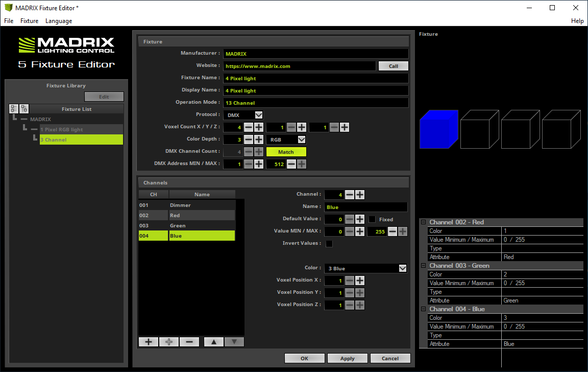Increase the Channel number

coord(360,195)
